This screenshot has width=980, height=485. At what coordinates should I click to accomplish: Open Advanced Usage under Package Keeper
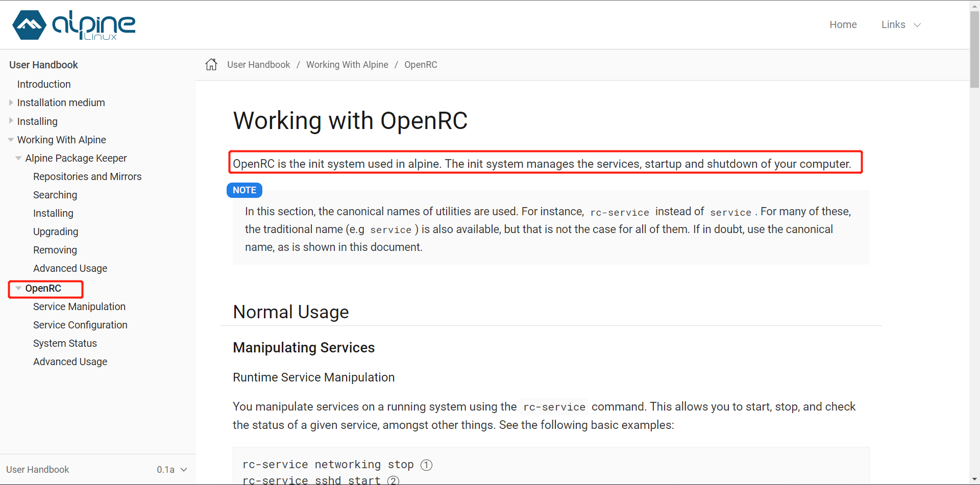click(x=70, y=268)
